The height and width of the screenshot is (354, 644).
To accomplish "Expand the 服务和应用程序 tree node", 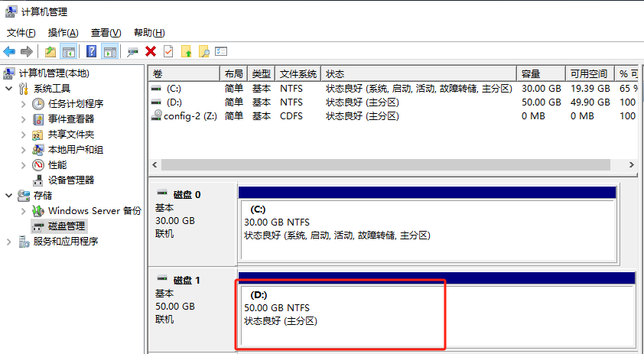I will click(x=9, y=242).
